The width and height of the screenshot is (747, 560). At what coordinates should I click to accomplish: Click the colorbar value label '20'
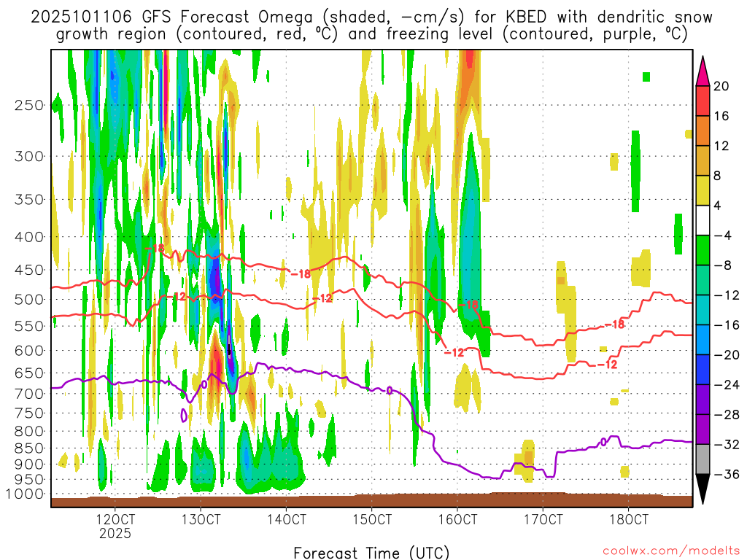721,86
